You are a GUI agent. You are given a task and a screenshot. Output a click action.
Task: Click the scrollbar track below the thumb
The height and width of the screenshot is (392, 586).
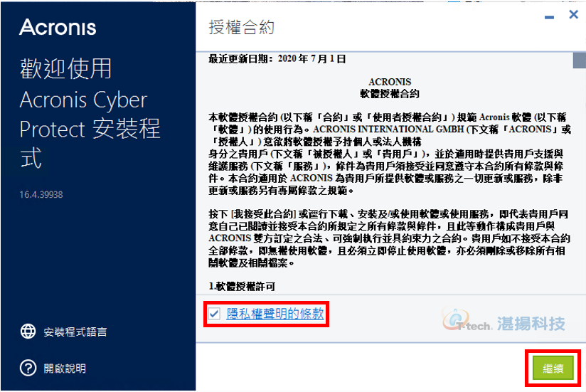pyautogui.click(x=580, y=179)
